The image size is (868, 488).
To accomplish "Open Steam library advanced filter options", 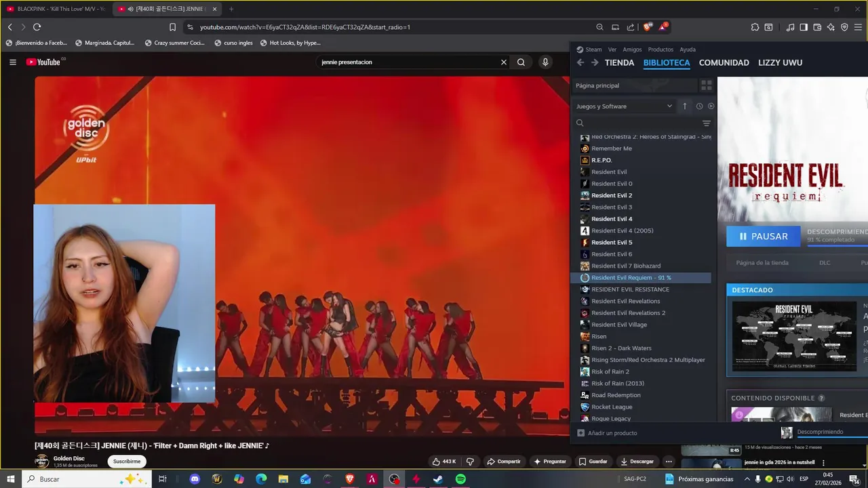I will point(706,123).
